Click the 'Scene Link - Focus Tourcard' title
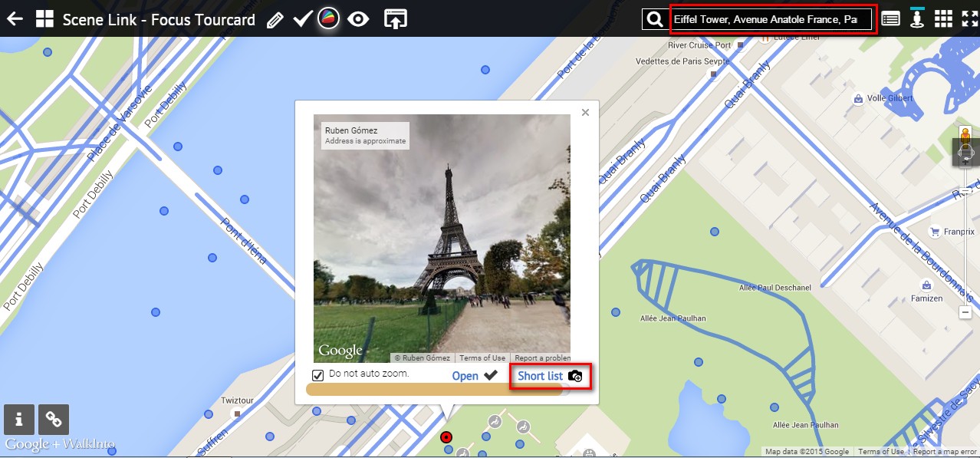This screenshot has width=980, height=458. (x=159, y=20)
